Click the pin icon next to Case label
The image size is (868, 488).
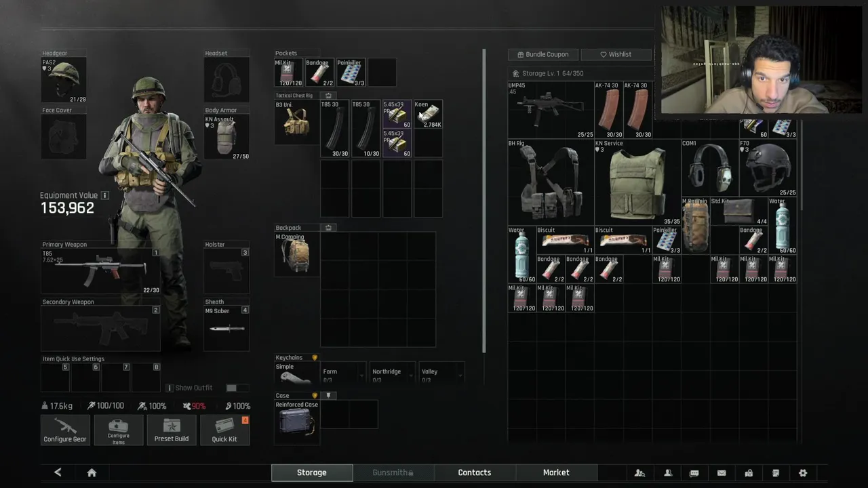coord(328,395)
